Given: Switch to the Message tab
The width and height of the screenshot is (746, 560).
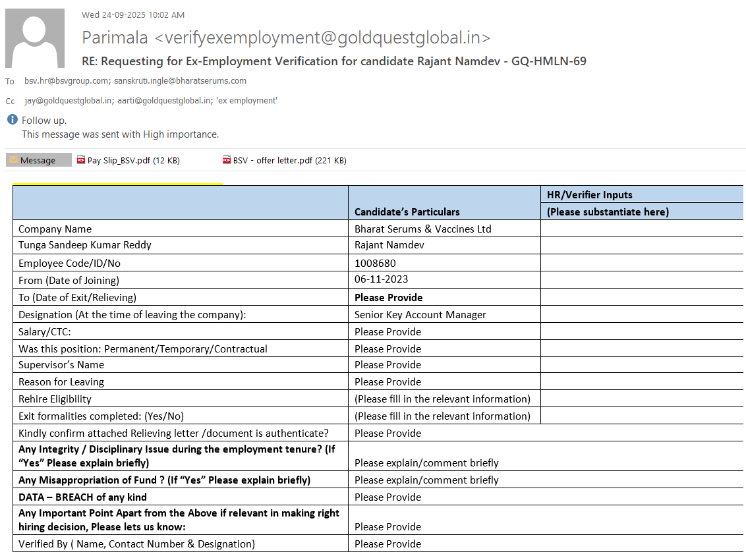Looking at the screenshot, I should point(38,160).
